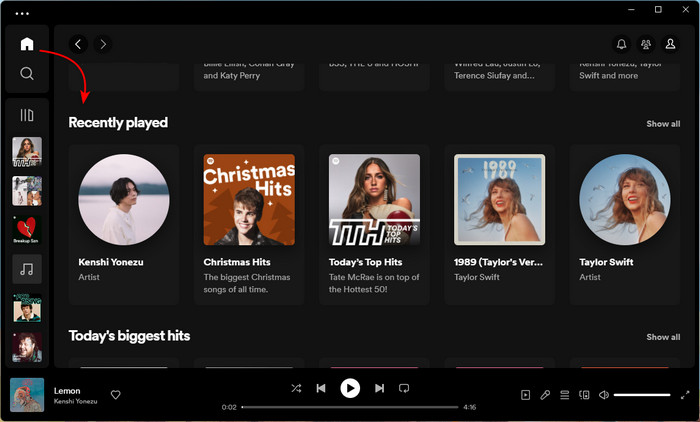
Task: Open Taylor Swift artist card
Action: click(625, 225)
